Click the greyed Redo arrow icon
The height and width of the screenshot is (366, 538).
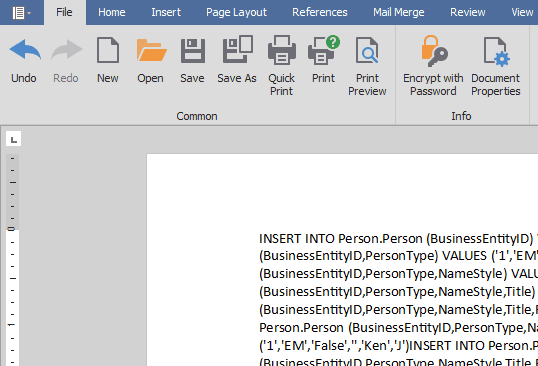tap(67, 50)
